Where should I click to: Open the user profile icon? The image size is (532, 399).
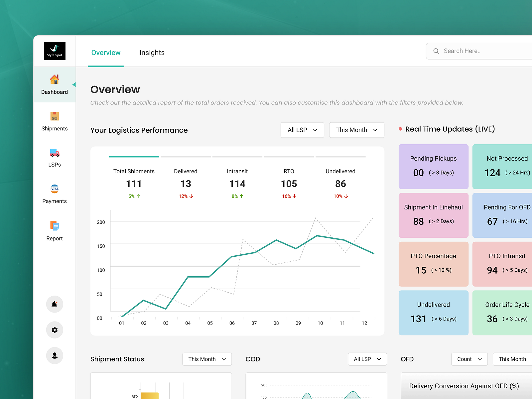click(54, 355)
